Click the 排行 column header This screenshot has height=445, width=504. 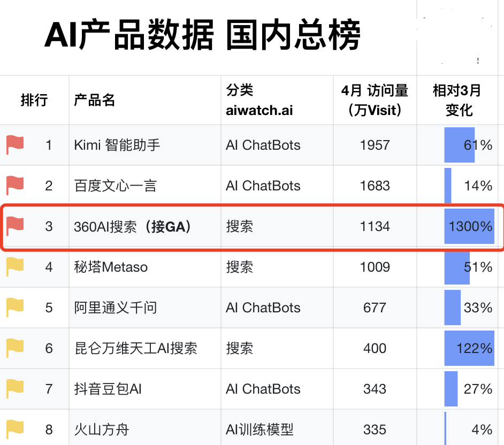(34, 100)
